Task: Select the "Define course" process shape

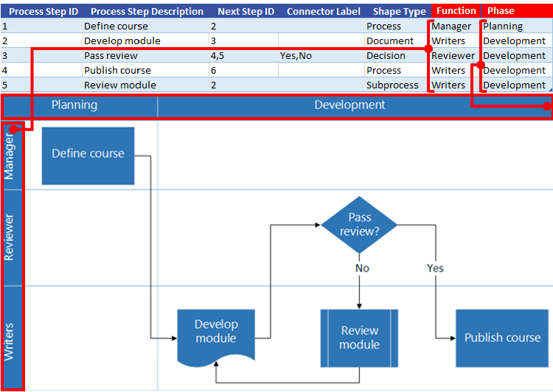Action: click(88, 155)
